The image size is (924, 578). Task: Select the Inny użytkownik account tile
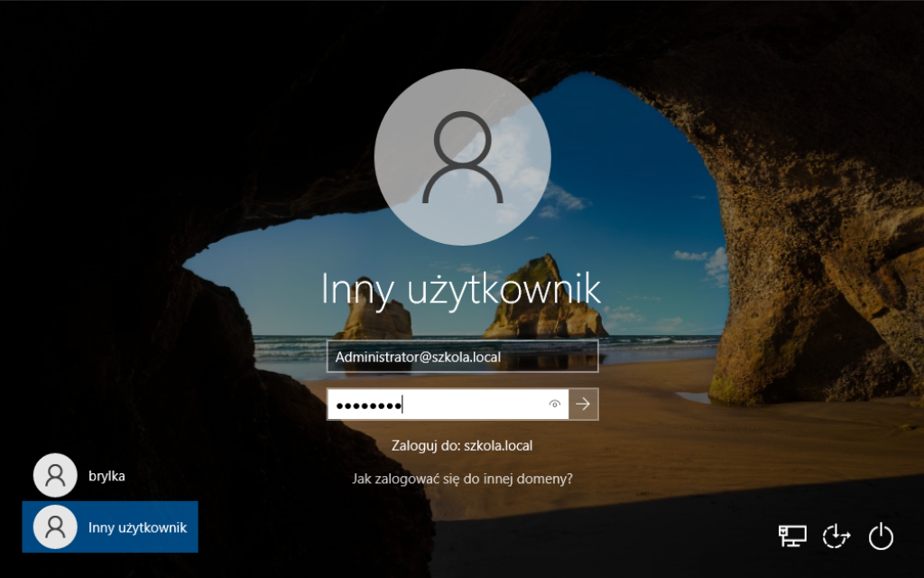point(110,527)
